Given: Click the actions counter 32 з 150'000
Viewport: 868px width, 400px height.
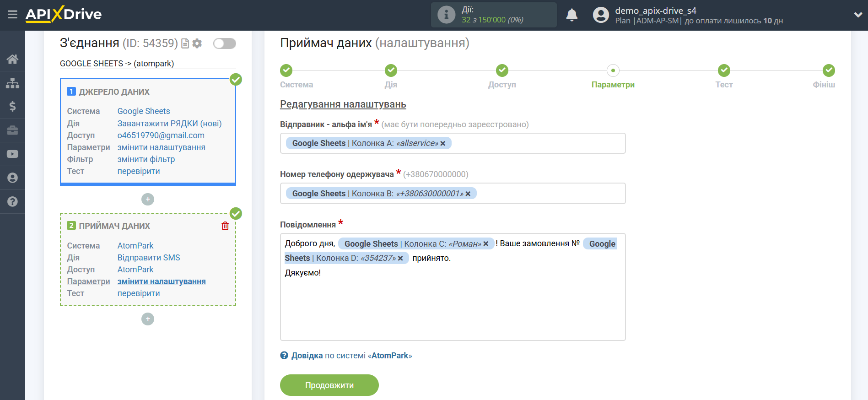Looking at the screenshot, I should [492, 20].
